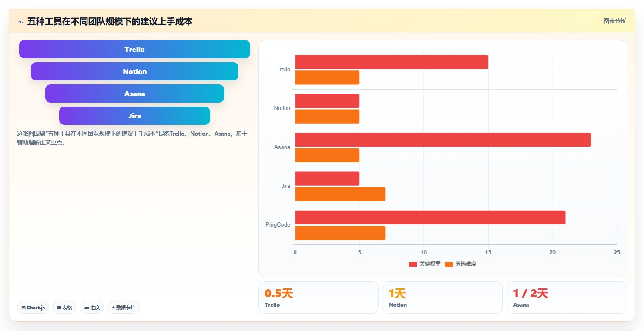
Task: Click Asana's orange 落地难度 bar
Action: click(327, 155)
